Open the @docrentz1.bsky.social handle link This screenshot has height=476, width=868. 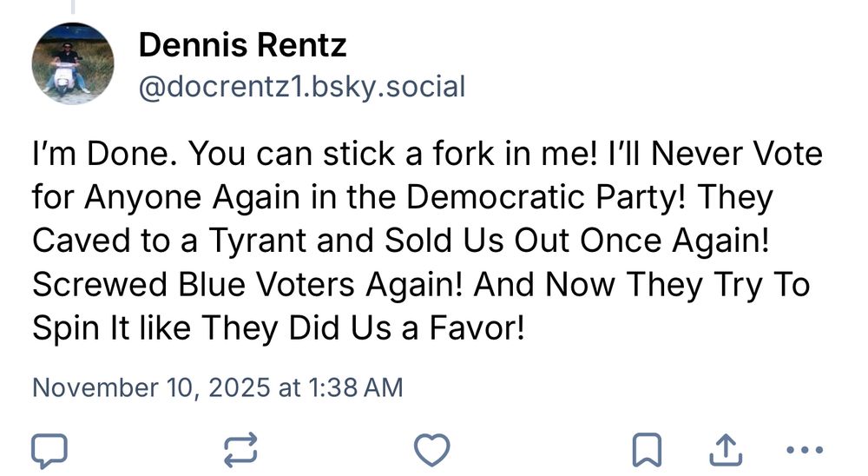pyautogui.click(x=302, y=86)
